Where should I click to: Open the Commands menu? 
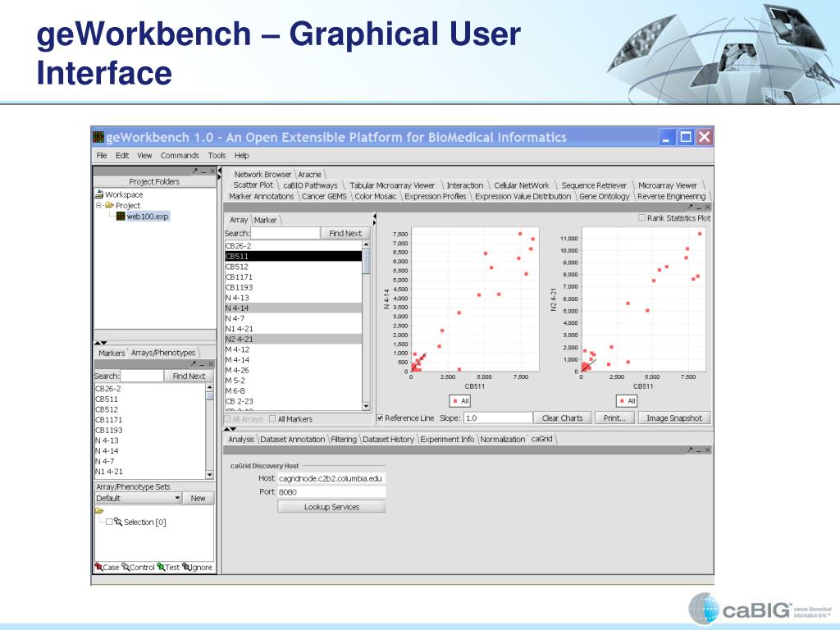[x=179, y=155]
